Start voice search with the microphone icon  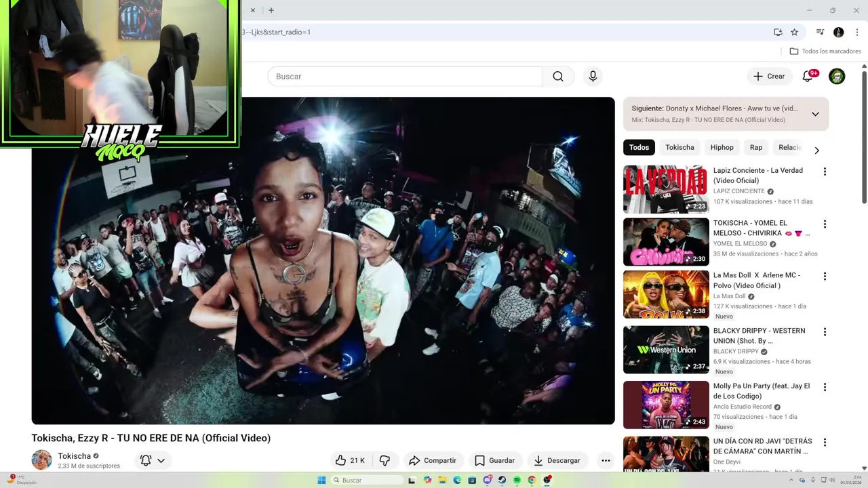(593, 77)
